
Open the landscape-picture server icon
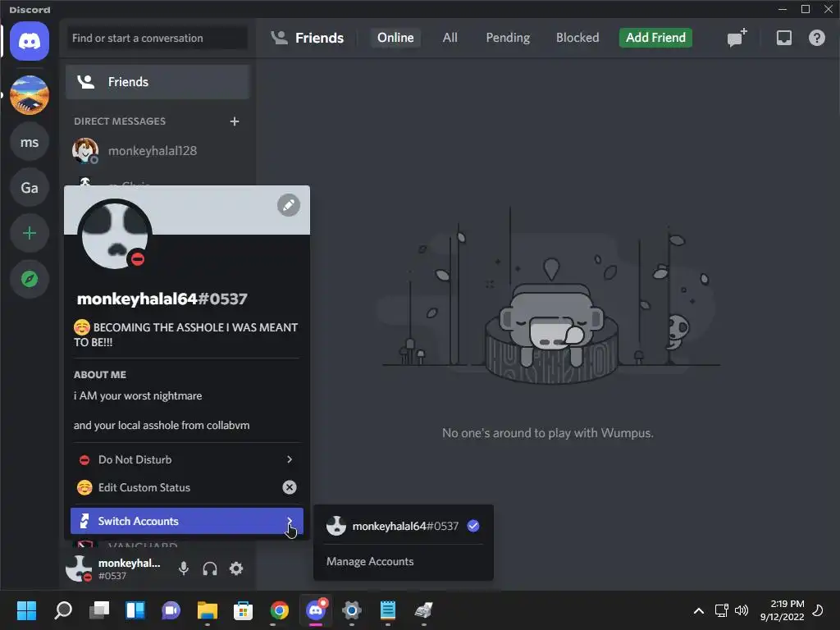pyautogui.click(x=30, y=95)
